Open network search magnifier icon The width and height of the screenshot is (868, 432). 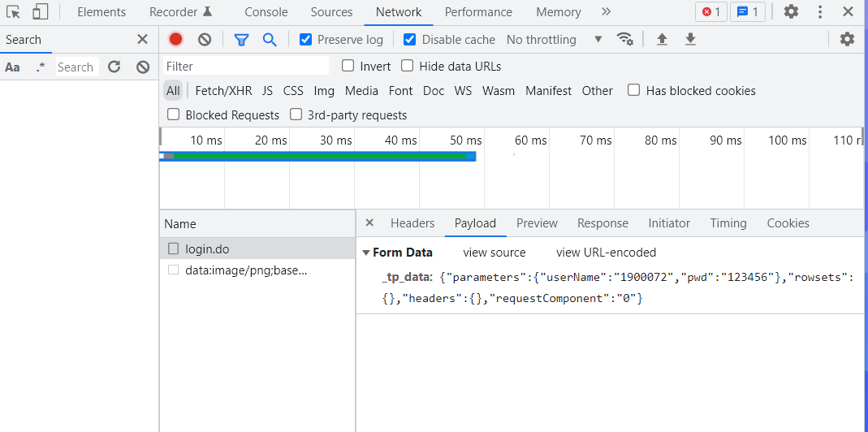pyautogui.click(x=270, y=39)
